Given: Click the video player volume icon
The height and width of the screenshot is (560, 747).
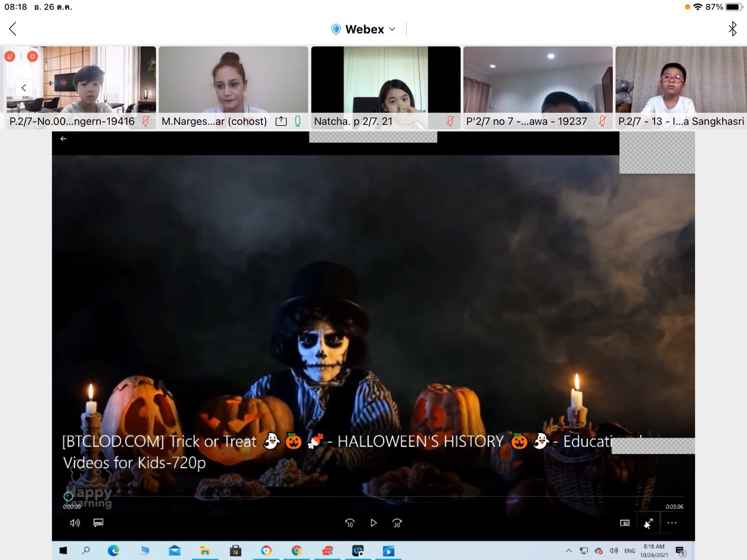Looking at the screenshot, I should 75,523.
